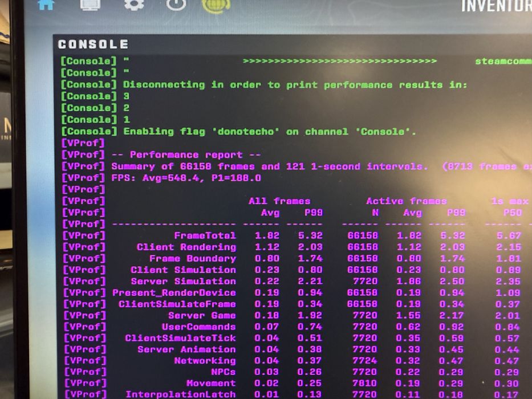Select the Server Simulation row label

click(183, 281)
